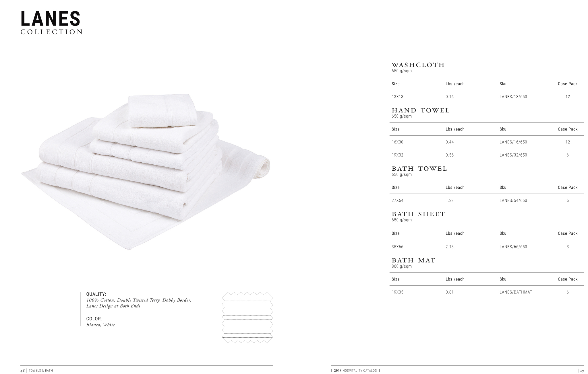Click the Lanes border design swatch illustration
Image resolution: width=588 pixels, height=374 pixels.
(247, 317)
